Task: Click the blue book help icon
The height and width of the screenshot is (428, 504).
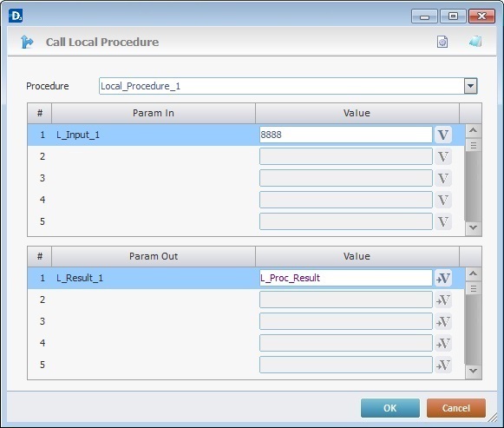Action: click(475, 42)
